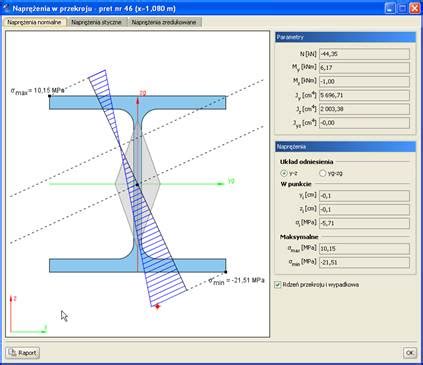The image size is (423, 365).
Task: Click the Maksymalne group label
Action: click(299, 237)
